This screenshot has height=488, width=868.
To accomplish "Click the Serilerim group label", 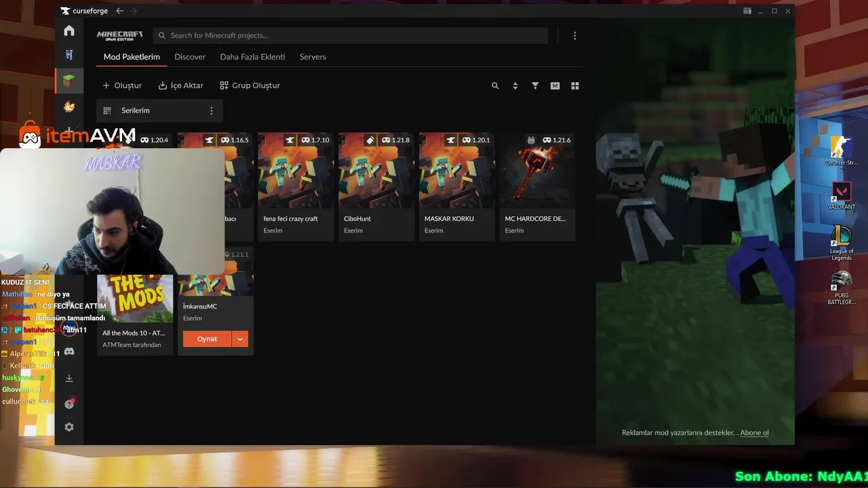I will (x=136, y=110).
